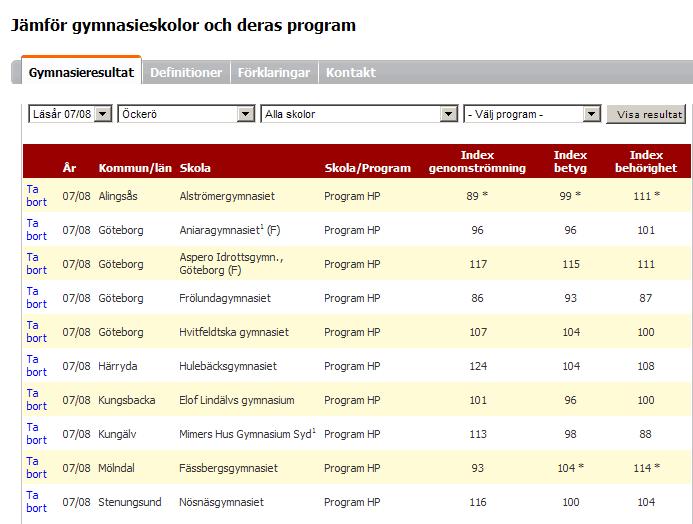Open the Alla skolor school dropdown

coord(359,114)
